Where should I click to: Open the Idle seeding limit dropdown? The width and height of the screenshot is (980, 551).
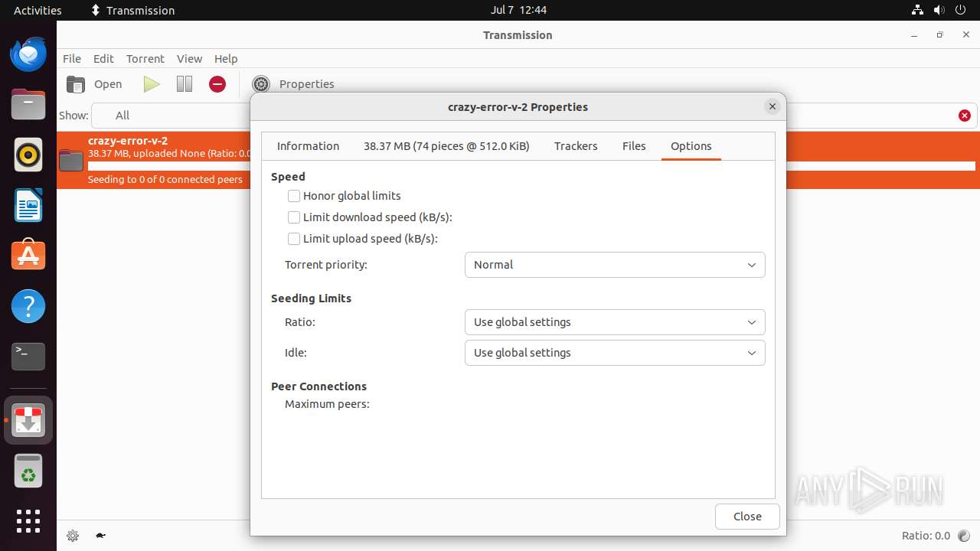(615, 353)
